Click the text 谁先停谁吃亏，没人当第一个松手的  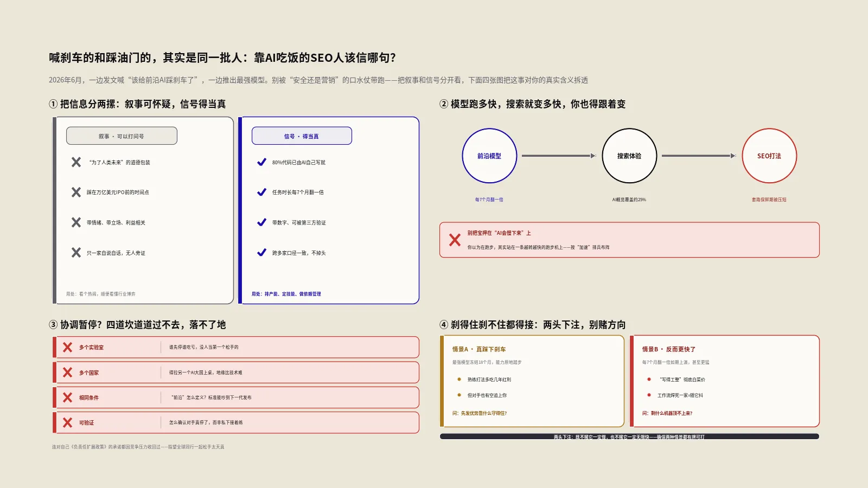[x=203, y=347]
